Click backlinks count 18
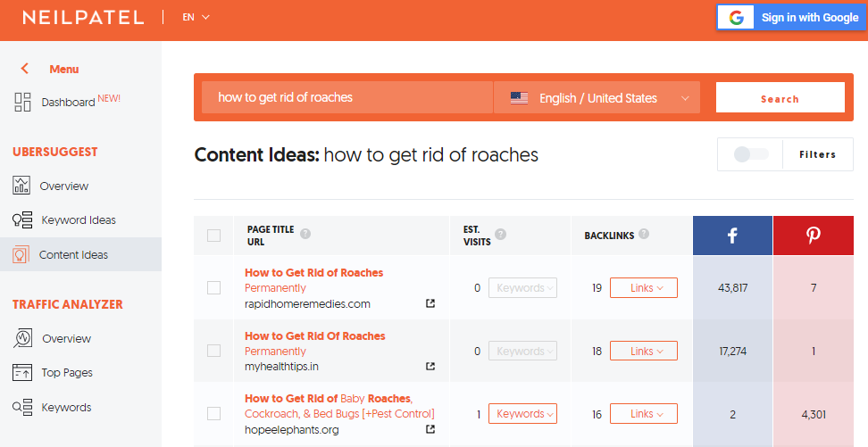The width and height of the screenshot is (868, 447). coord(597,351)
